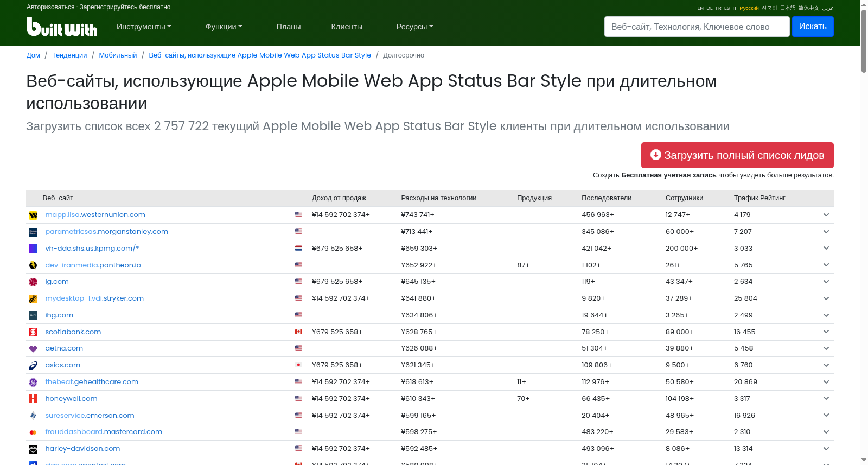Click the page vertical scrollbar thumb
The height and width of the screenshot is (465, 868).
(864, 41)
